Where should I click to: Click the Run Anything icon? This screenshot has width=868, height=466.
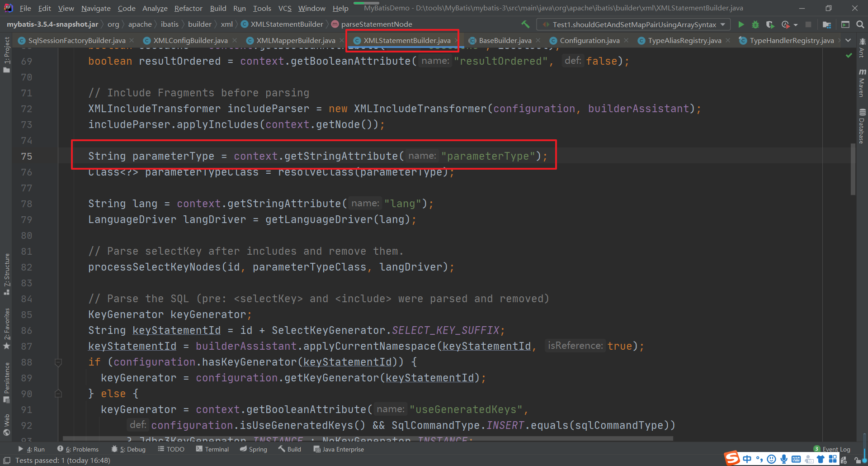(x=845, y=24)
